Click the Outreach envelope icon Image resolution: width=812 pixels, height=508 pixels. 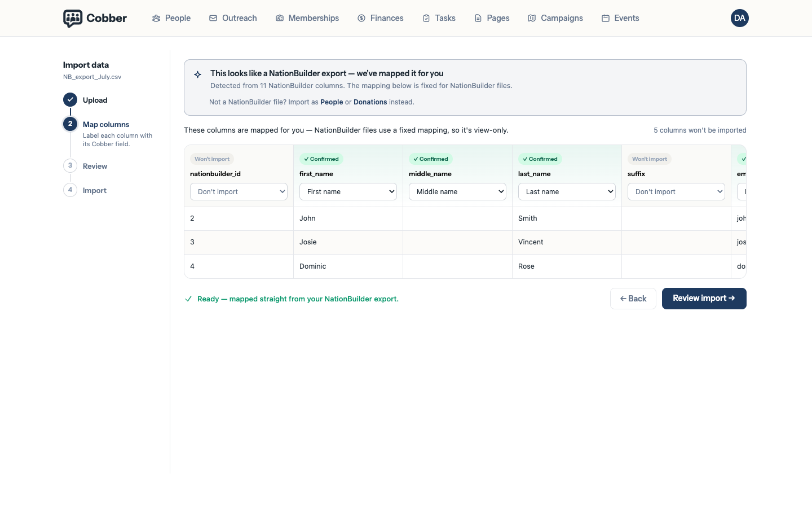213,18
